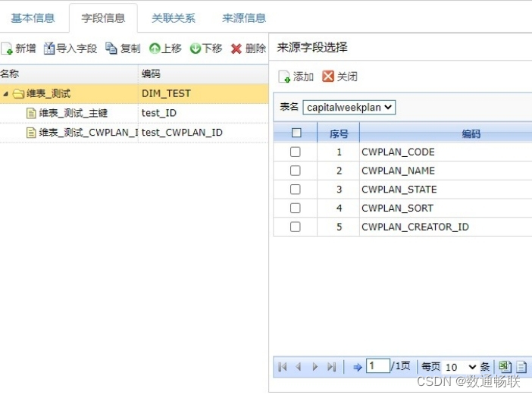Go to first page in pager
Image resolution: width=532 pixels, height=395 pixels.
tap(282, 367)
